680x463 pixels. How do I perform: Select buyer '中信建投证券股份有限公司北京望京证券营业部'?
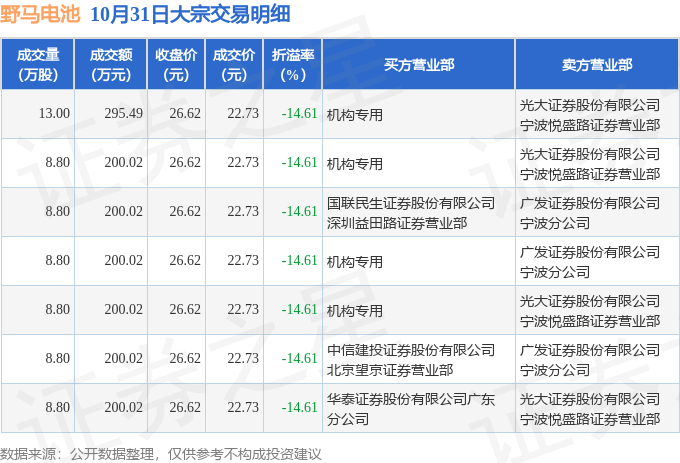click(411, 360)
